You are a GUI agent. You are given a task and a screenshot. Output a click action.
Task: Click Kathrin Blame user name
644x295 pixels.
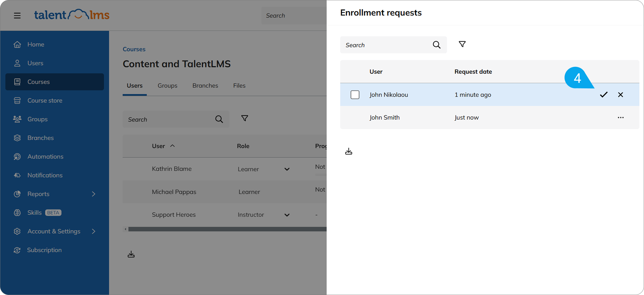172,169
